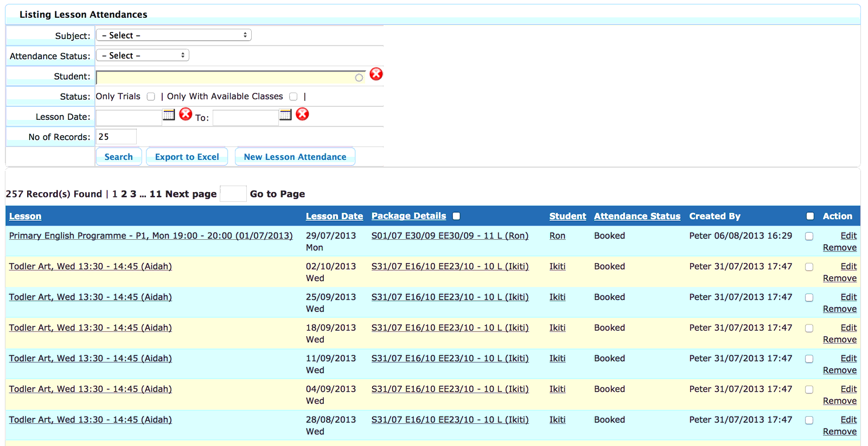The height and width of the screenshot is (446, 868).
Task: Click '257 Record(s) Found' text
Action: click(x=54, y=194)
